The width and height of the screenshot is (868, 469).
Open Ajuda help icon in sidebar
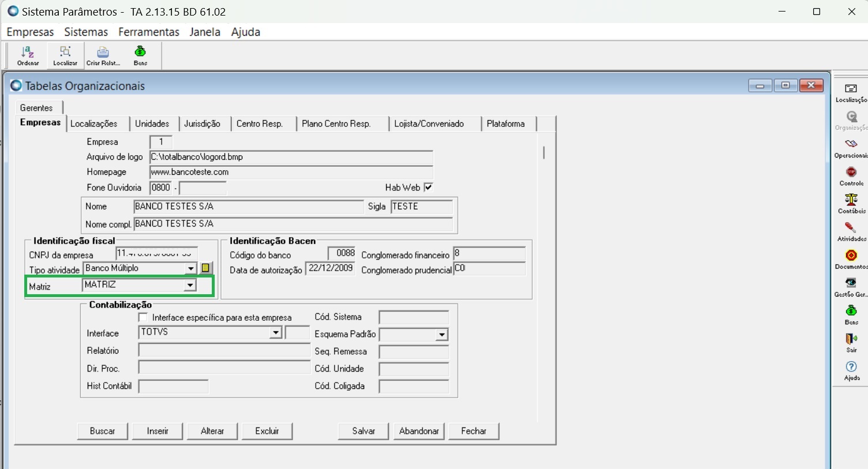pyautogui.click(x=851, y=370)
